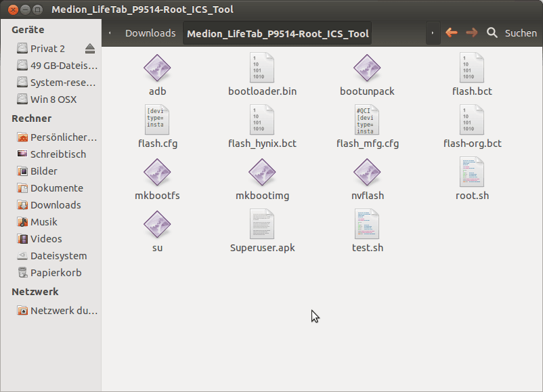Select the test.sh script icon

point(367,224)
